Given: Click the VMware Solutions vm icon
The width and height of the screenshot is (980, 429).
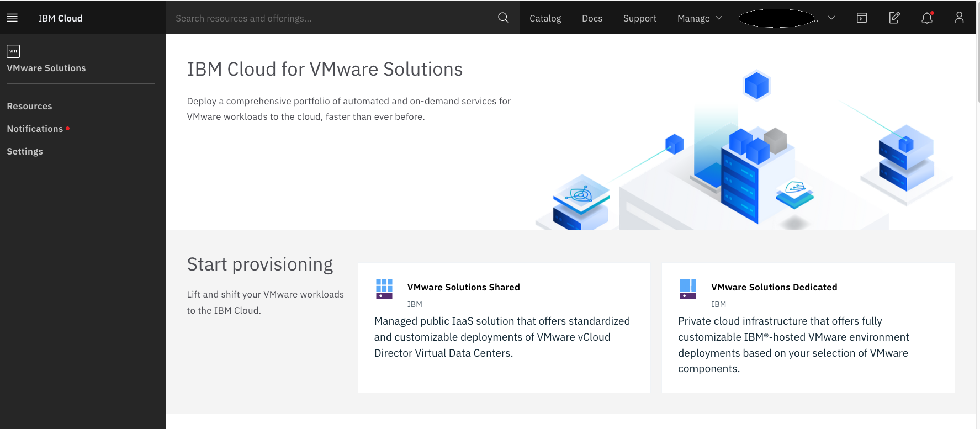Looking at the screenshot, I should click(13, 51).
